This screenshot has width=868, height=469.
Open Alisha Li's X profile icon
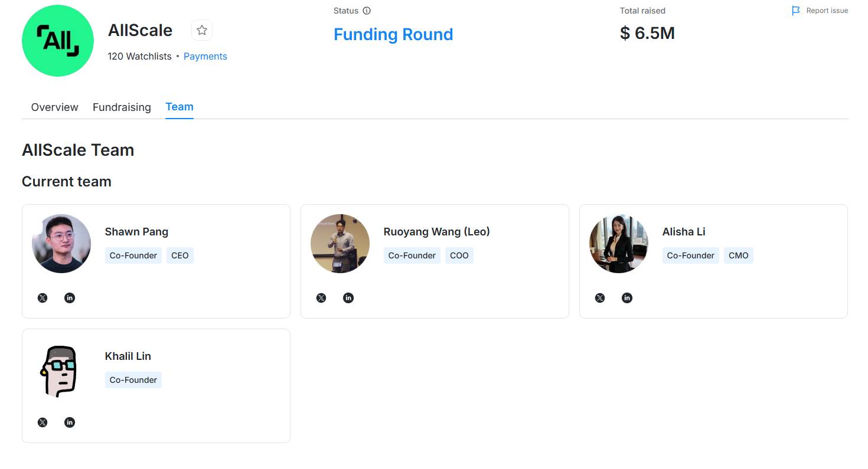pos(600,298)
